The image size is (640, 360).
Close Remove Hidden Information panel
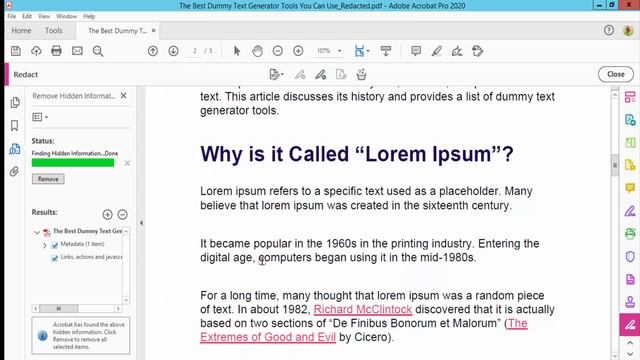(124, 96)
